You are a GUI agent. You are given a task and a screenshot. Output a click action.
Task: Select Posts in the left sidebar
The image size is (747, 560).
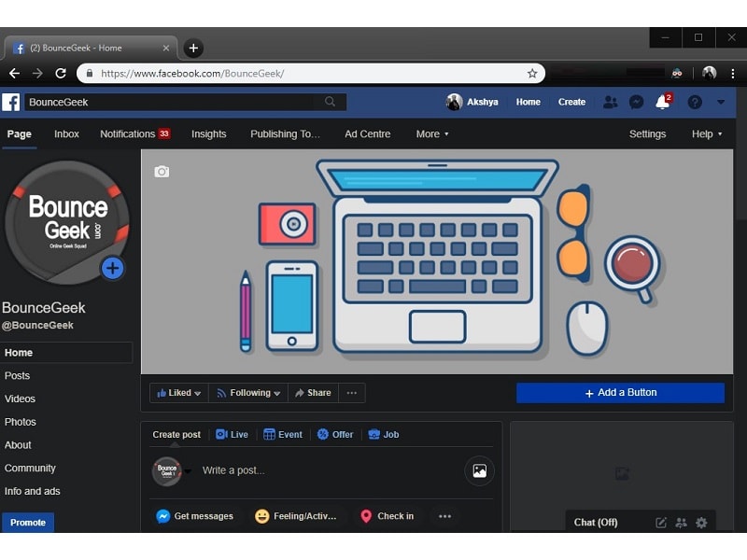point(17,376)
